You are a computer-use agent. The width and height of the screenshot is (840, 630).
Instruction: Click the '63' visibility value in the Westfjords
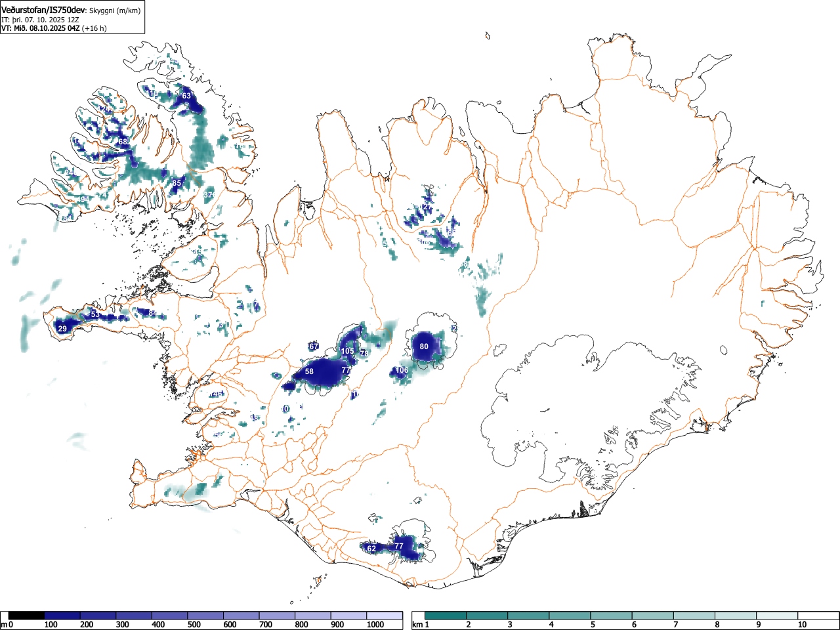pos(186,96)
